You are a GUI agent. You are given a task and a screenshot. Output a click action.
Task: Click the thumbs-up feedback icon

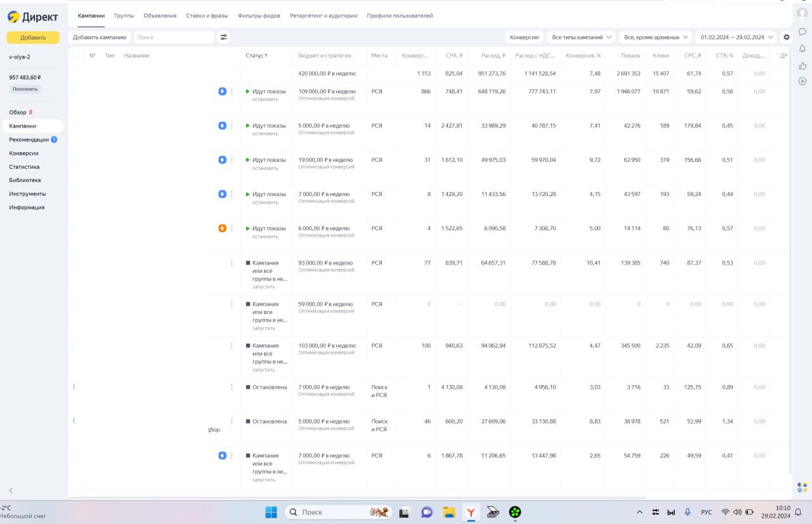[x=802, y=65]
